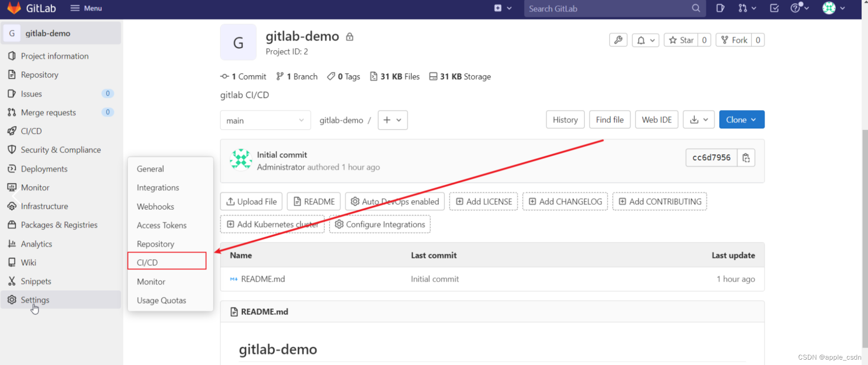Open the 31 KB Files link

click(395, 76)
